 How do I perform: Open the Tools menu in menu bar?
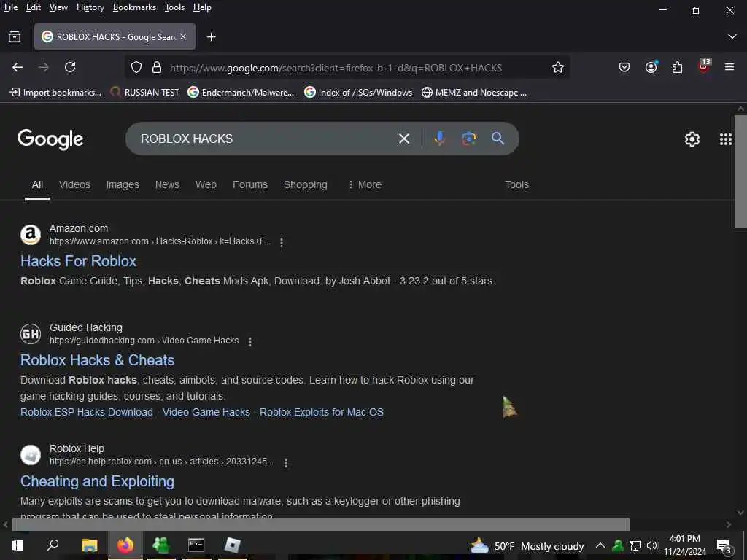tap(174, 7)
